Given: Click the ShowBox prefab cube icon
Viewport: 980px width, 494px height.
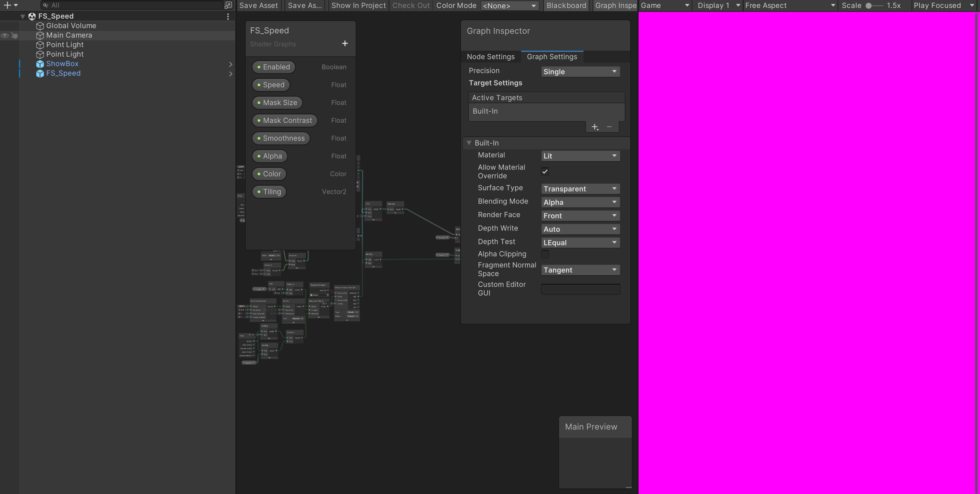Looking at the screenshot, I should tap(40, 64).
